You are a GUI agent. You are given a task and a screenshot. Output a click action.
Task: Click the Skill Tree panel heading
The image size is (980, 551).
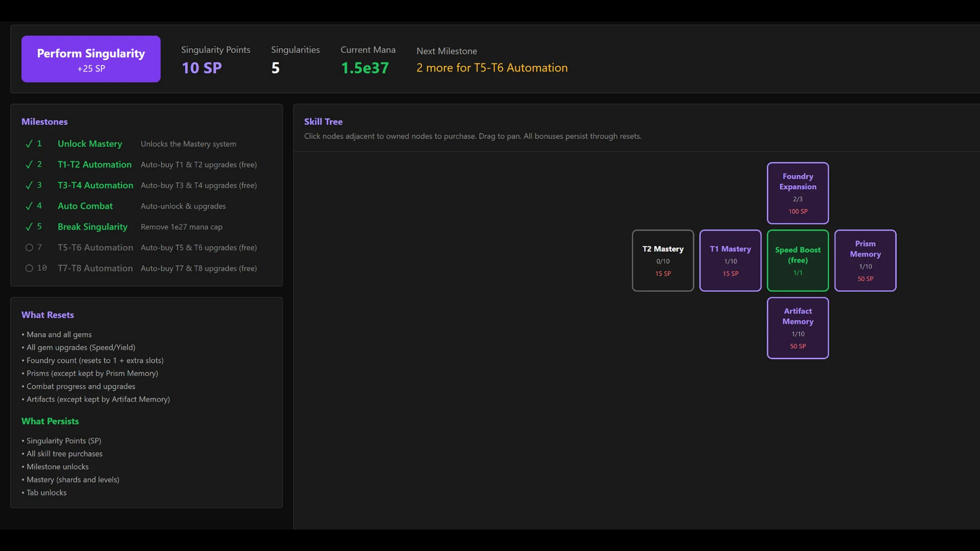(323, 121)
